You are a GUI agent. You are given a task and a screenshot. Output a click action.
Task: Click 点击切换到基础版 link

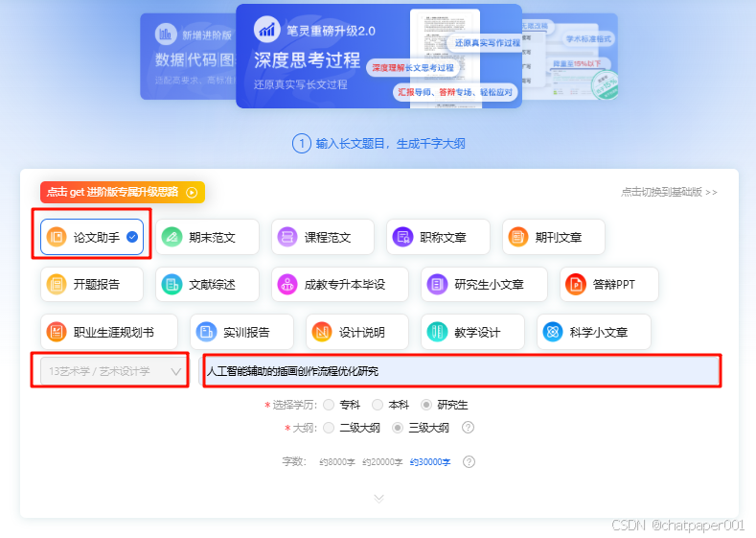pos(669,192)
